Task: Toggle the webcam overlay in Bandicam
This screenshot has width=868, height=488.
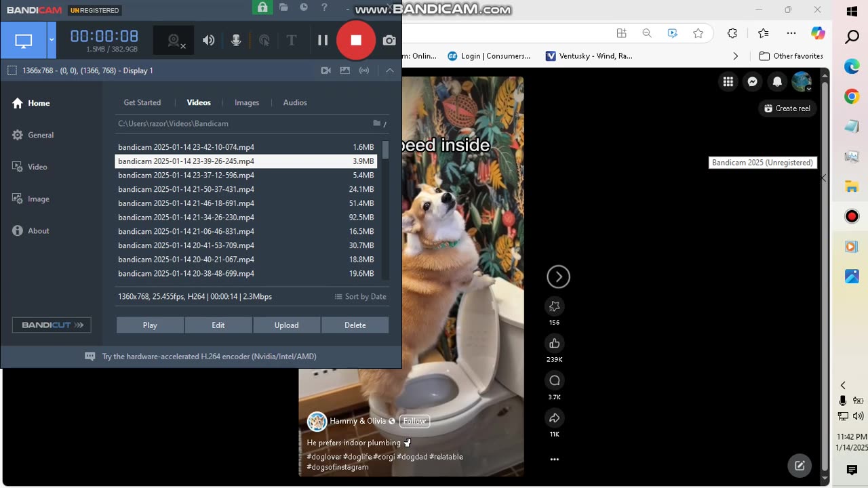Action: point(174,41)
